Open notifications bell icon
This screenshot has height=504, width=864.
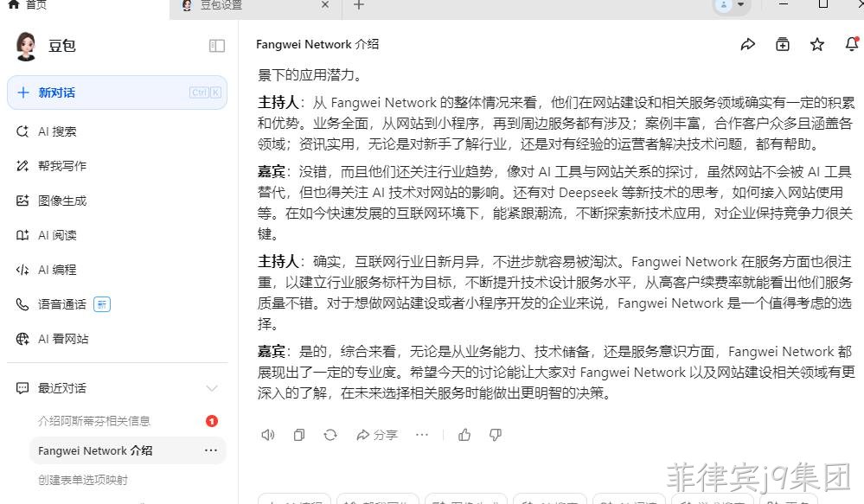852,44
